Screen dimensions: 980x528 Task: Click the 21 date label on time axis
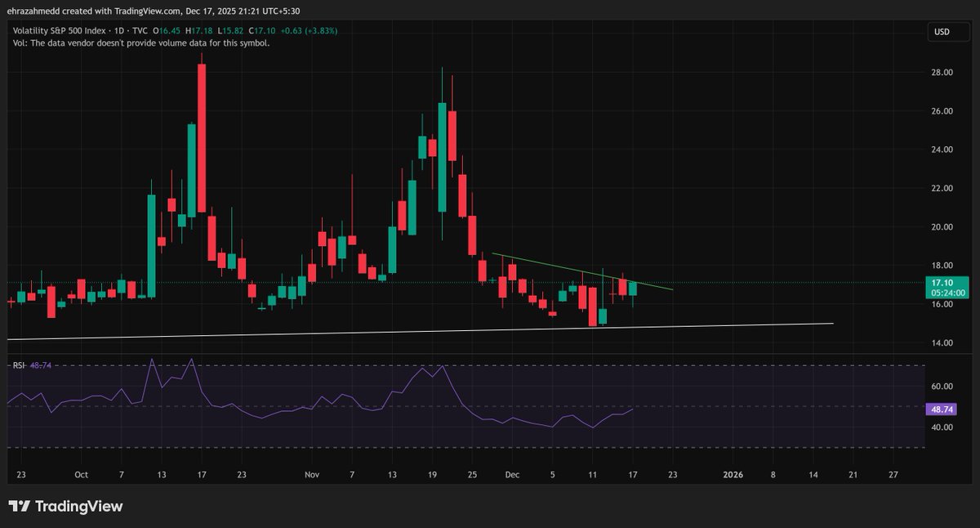pyautogui.click(x=853, y=474)
